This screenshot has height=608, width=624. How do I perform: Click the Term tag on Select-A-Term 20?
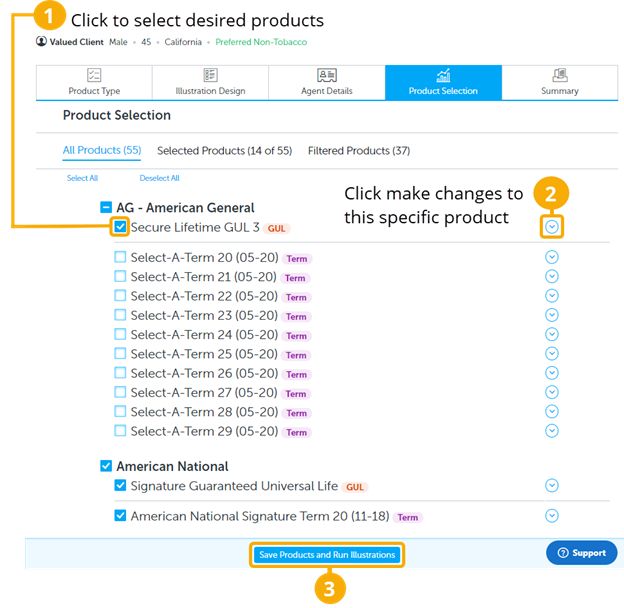tap(297, 259)
